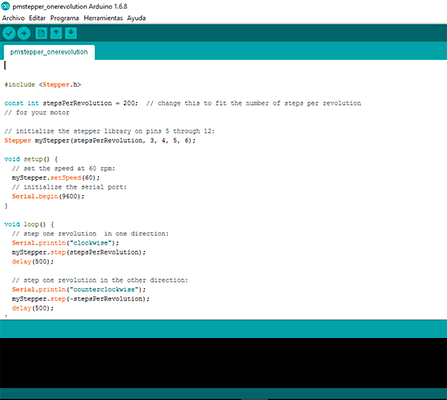Click the last delay(500) line
The height and width of the screenshot is (400, 447).
pyautogui.click(x=33, y=309)
